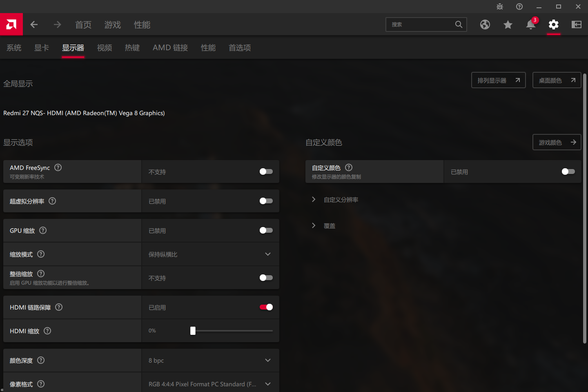This screenshot has width=588, height=392.
Task: Show help for GPU 缩放
Action: (43, 230)
